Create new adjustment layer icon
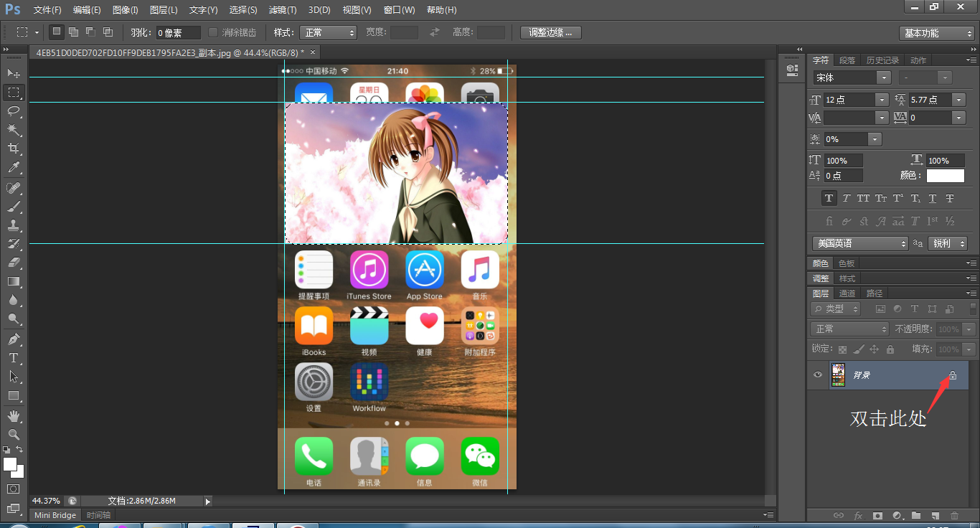The width and height of the screenshot is (980, 528). click(x=897, y=515)
